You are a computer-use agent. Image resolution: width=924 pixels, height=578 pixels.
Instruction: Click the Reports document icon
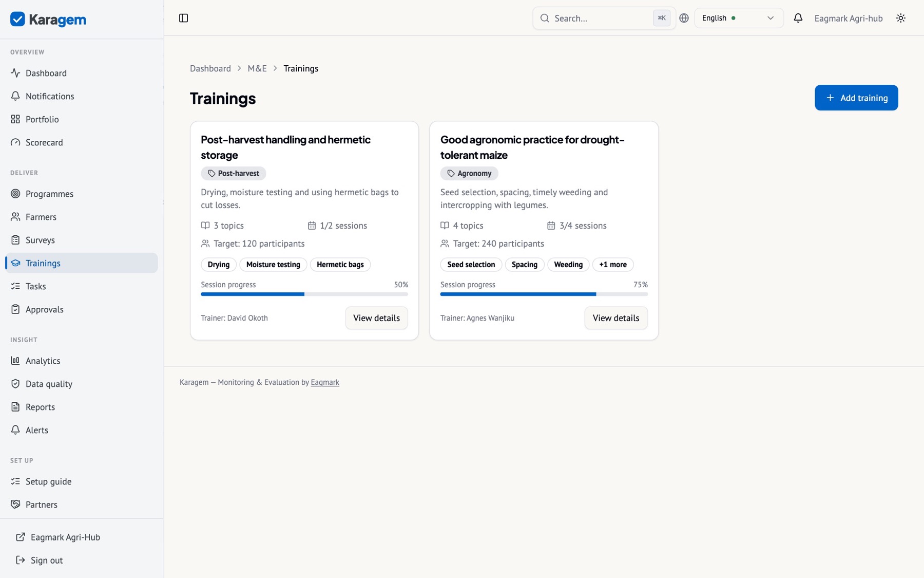click(15, 407)
